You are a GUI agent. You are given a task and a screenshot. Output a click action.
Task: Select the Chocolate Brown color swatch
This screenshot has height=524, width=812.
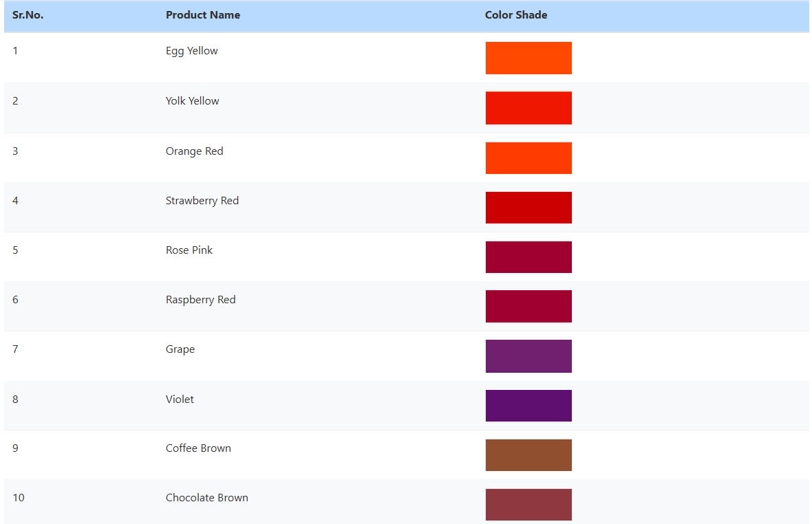click(528, 505)
